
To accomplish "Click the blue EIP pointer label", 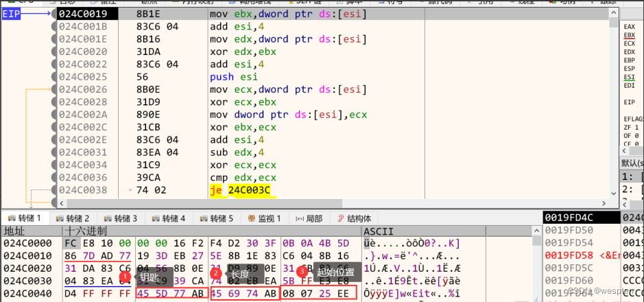I will click(x=14, y=13).
